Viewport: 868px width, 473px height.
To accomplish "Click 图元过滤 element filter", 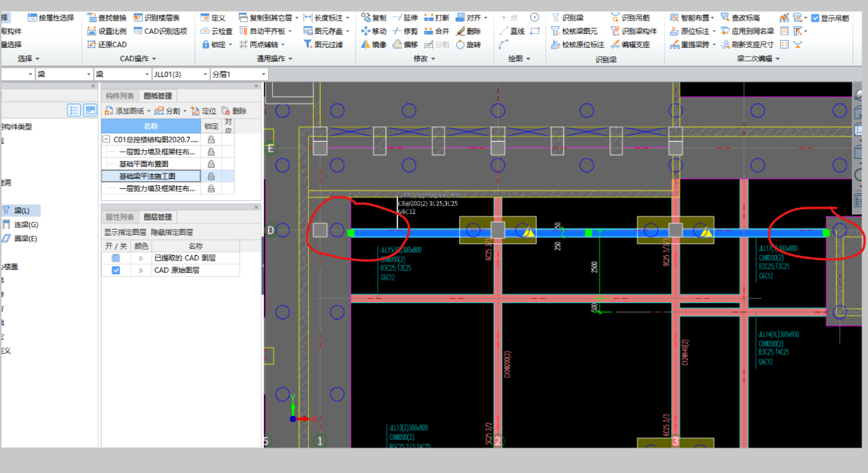I will click(x=323, y=44).
